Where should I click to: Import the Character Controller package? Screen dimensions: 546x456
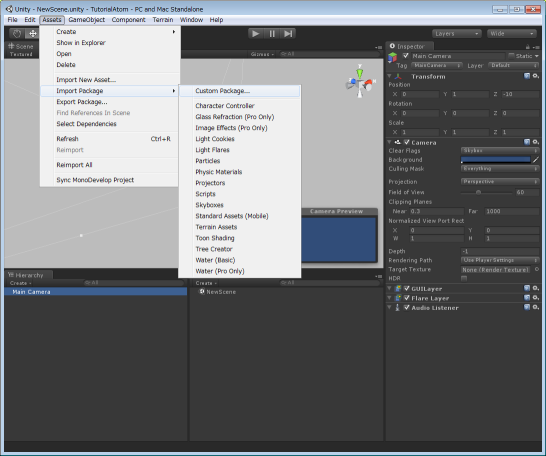[240, 105]
